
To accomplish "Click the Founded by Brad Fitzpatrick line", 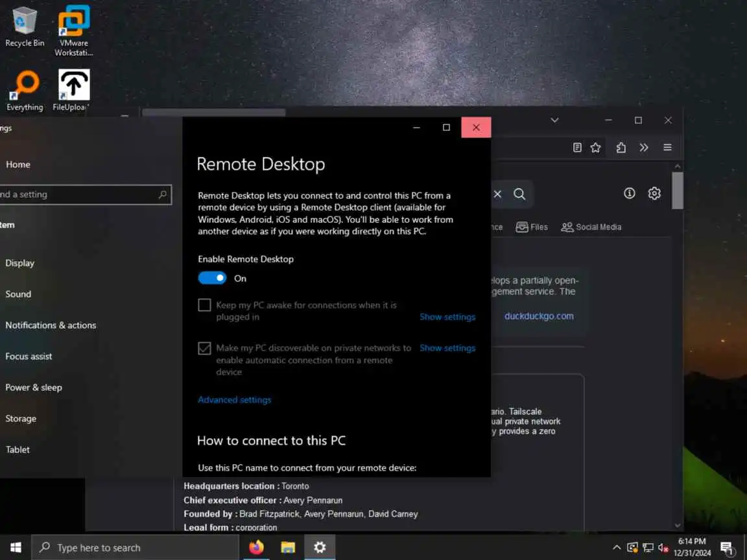I will (x=301, y=514).
